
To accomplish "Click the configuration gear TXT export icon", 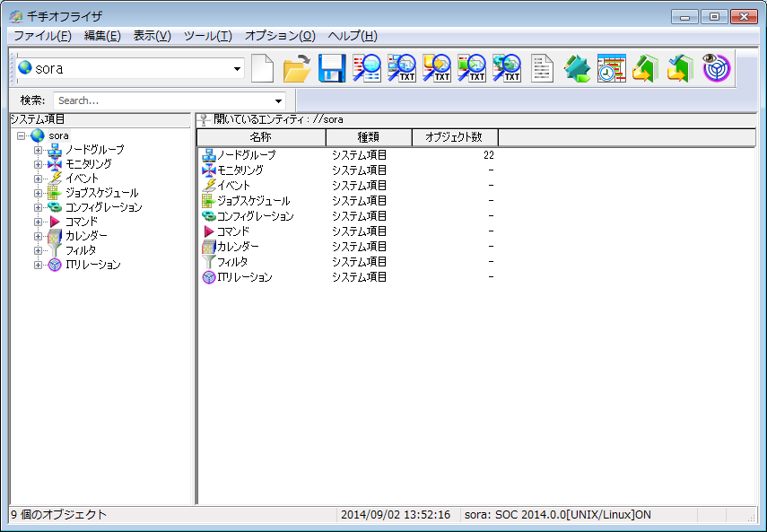I will click(x=506, y=68).
